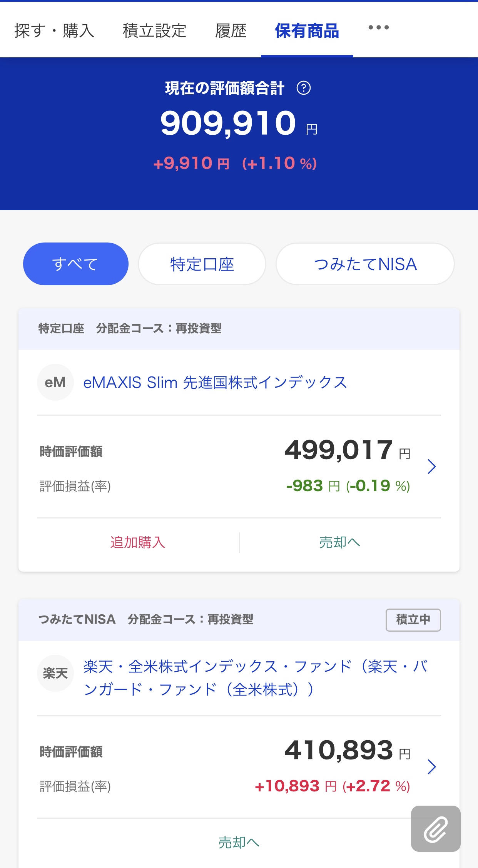Open 楽天・全米株式 details chevron arrow

[x=432, y=767]
